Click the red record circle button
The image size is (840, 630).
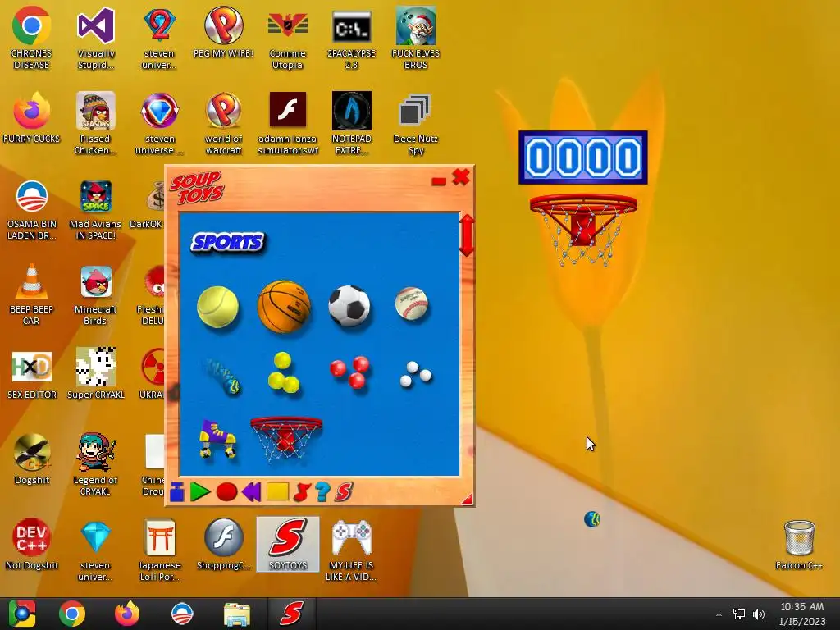tap(226, 492)
